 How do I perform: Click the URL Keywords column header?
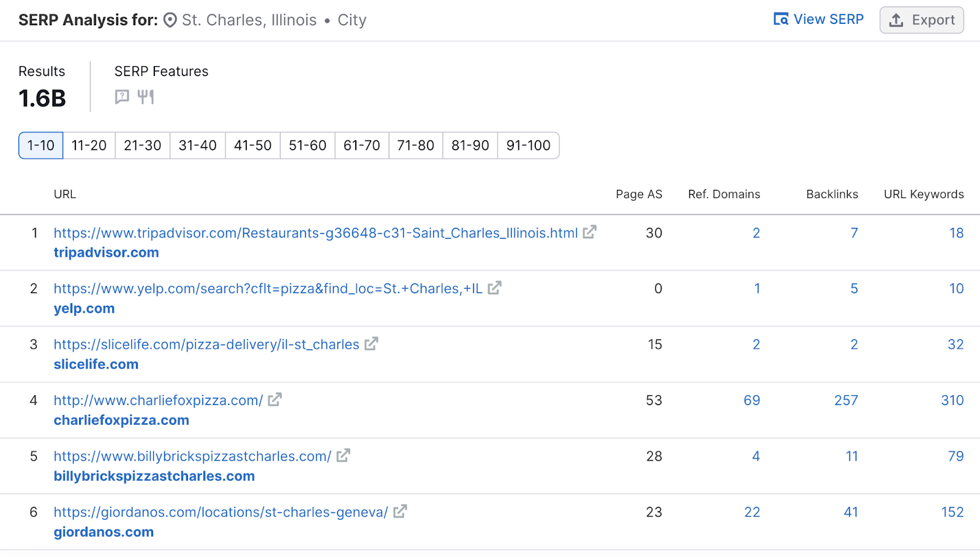[924, 194]
